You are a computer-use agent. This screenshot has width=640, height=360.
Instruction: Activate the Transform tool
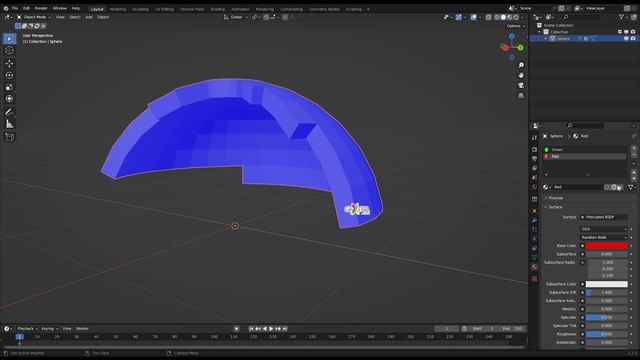click(9, 99)
